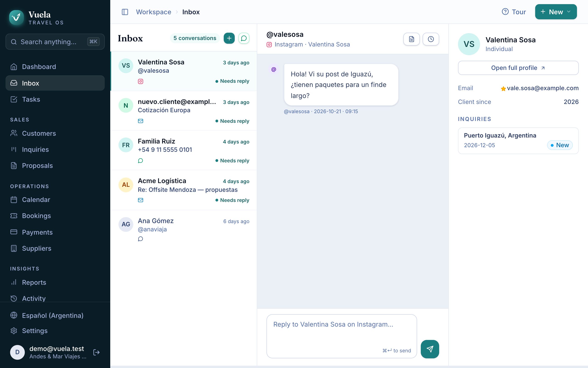
Task: Open Settings in sidebar
Action: pyautogui.click(x=55, y=331)
